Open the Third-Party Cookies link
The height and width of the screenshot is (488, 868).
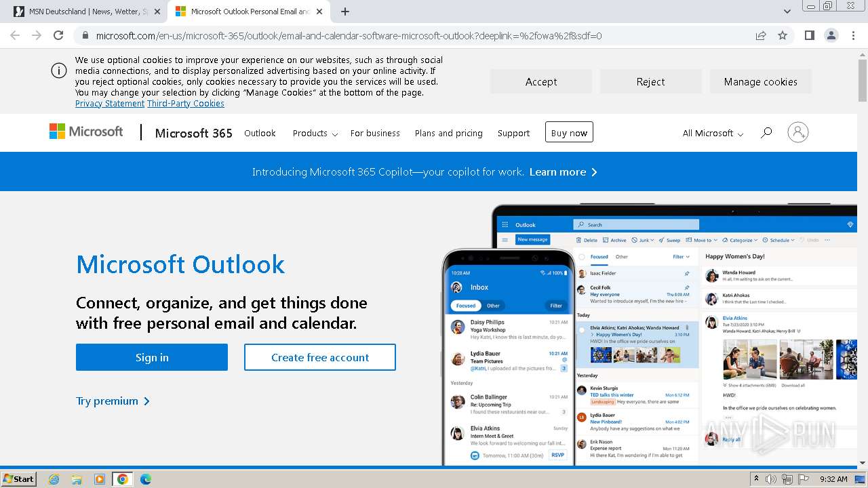[x=186, y=104]
